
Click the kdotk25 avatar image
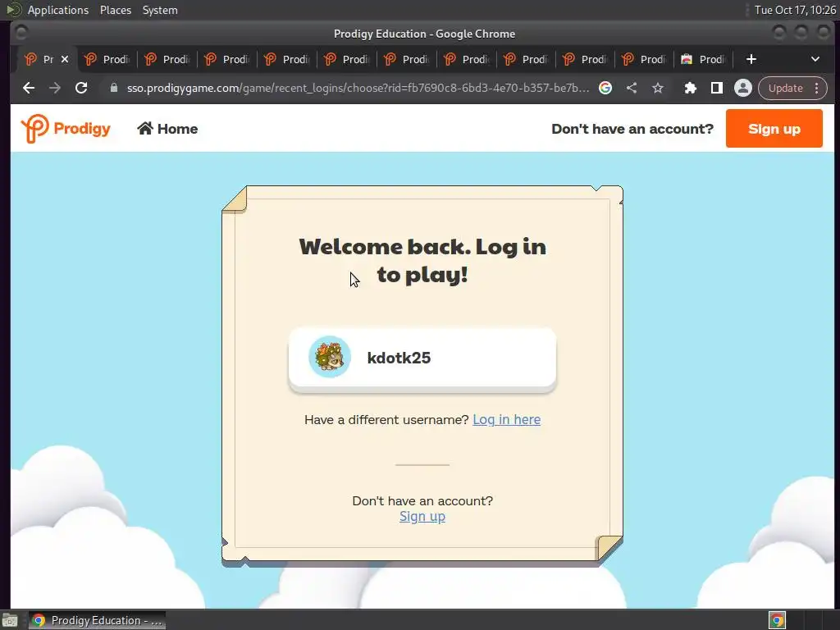(x=330, y=357)
